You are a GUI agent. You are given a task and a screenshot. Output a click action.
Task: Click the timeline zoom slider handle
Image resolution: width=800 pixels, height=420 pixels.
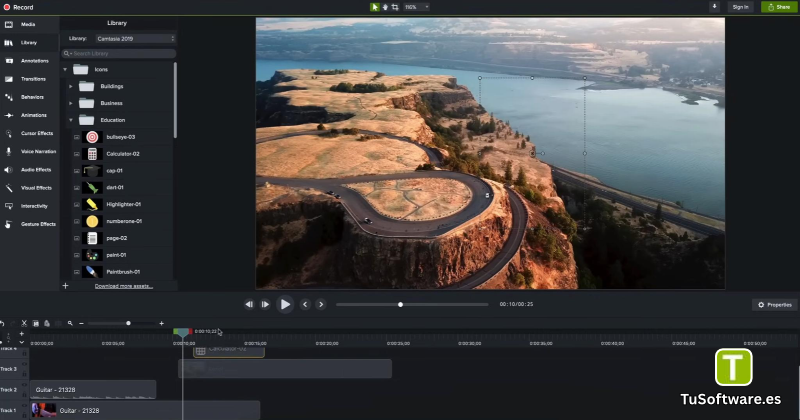point(128,323)
